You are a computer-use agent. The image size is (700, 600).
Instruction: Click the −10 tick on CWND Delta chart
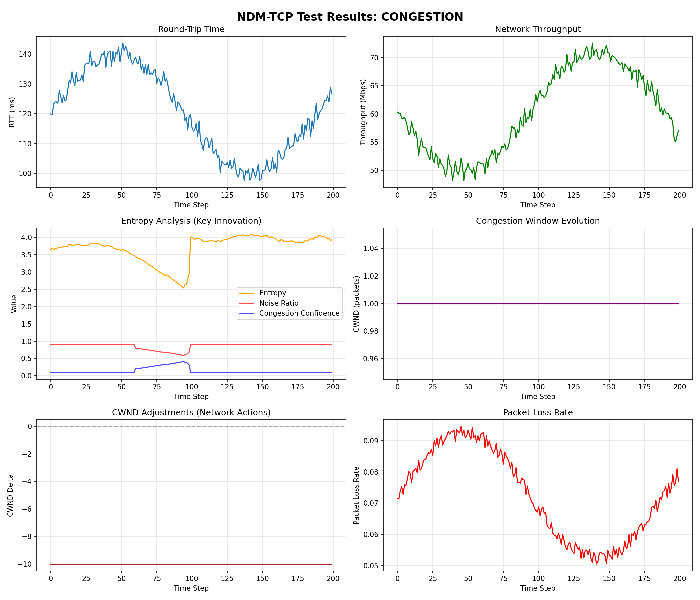(25, 564)
